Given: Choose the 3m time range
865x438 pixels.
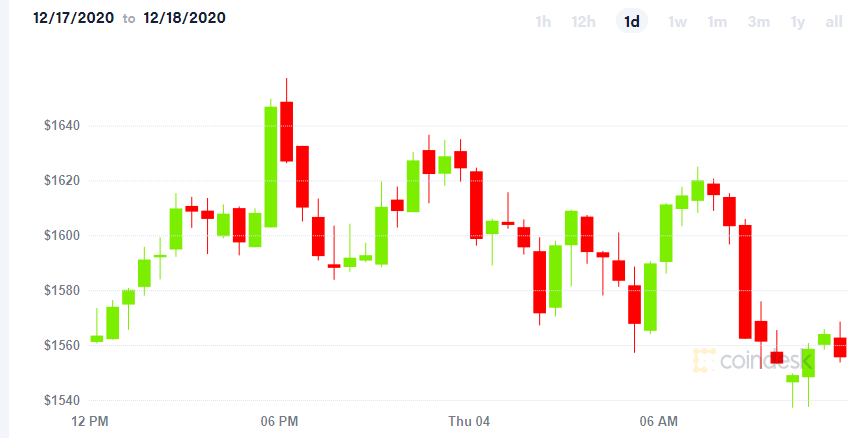Looking at the screenshot, I should click(759, 22).
